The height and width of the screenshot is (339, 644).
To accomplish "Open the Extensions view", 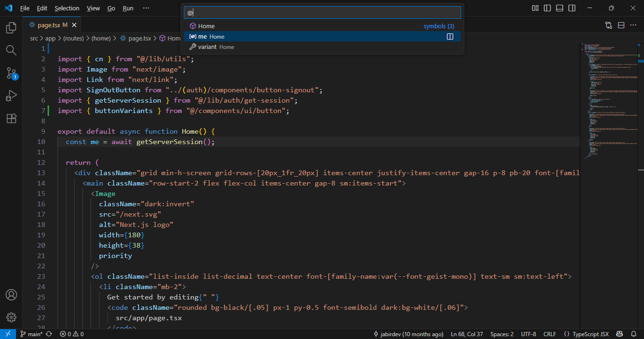I will coord(11,119).
